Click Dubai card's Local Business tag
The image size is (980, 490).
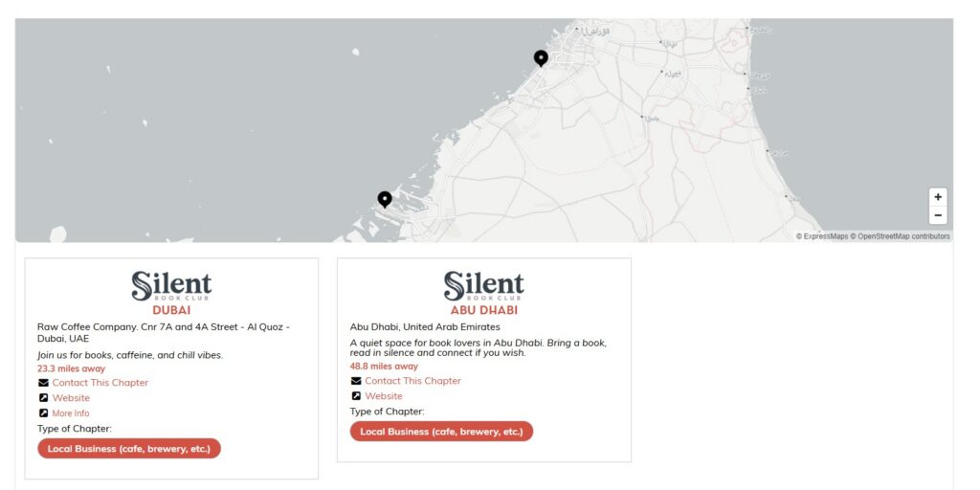pyautogui.click(x=129, y=449)
